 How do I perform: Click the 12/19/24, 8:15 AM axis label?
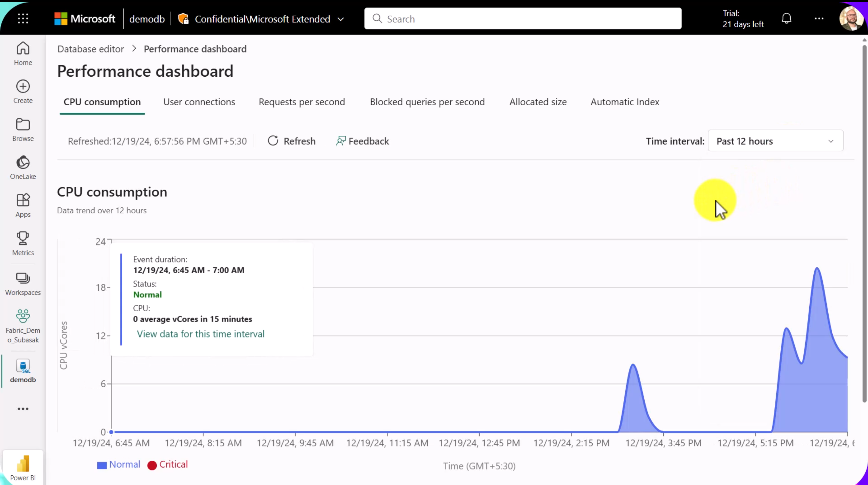203,443
